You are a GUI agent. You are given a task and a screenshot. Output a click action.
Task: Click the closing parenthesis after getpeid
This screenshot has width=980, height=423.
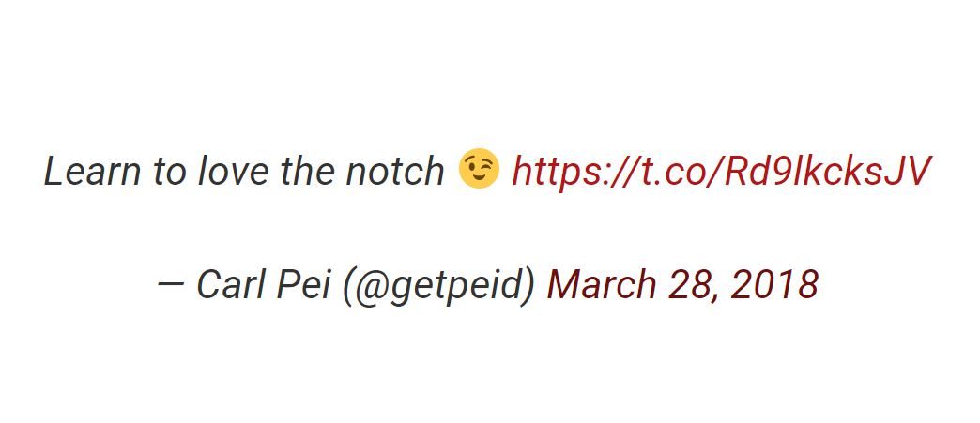pyautogui.click(x=529, y=285)
